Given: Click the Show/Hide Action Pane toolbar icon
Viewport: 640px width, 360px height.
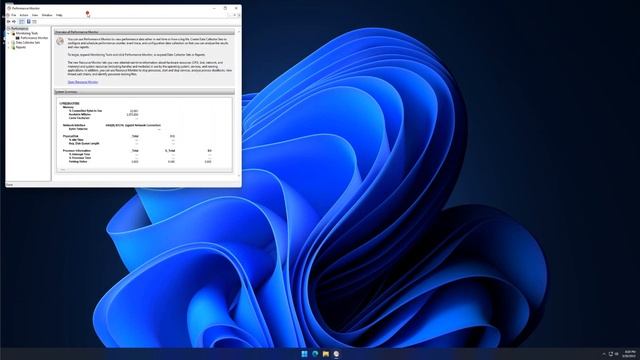Looking at the screenshot, I should [x=34, y=22].
